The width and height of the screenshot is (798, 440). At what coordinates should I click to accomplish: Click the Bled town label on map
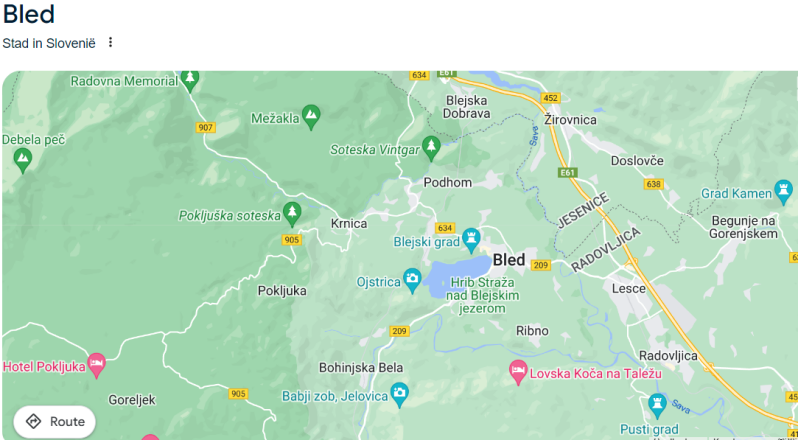tap(508, 260)
